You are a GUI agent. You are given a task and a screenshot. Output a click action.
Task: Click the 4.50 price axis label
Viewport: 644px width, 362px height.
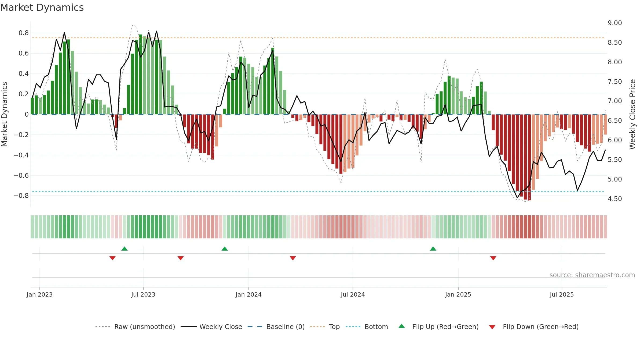pyautogui.click(x=615, y=199)
